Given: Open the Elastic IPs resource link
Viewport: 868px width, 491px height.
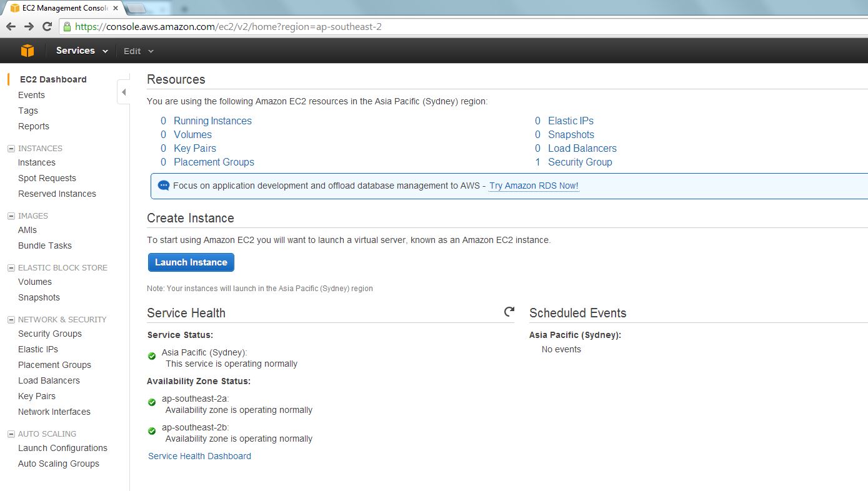Looking at the screenshot, I should point(571,121).
